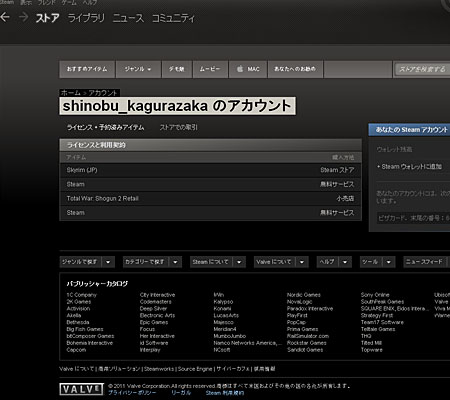The width and height of the screenshot is (450, 400).
Task: Select the Skyrim (JP) license row
Action: (210, 170)
